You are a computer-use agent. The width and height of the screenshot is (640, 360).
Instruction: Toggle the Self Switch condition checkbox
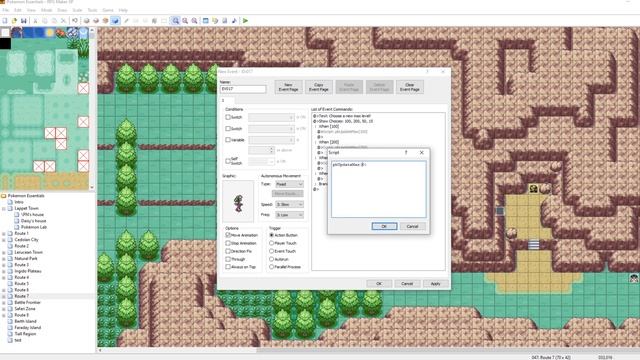click(x=228, y=161)
